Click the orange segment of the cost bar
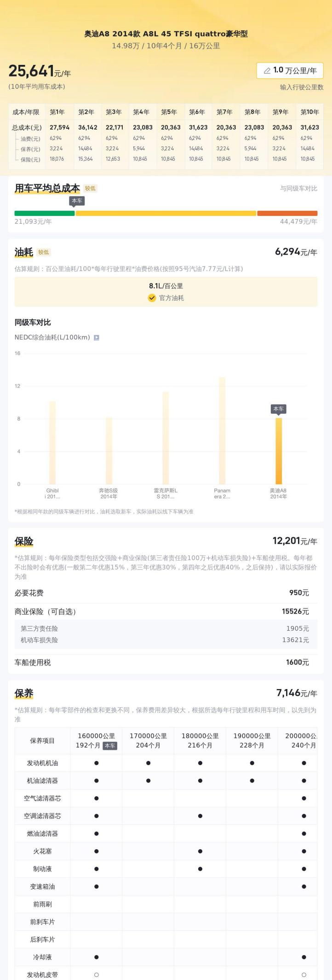Screen dimensions: 332x980 (x=287, y=213)
